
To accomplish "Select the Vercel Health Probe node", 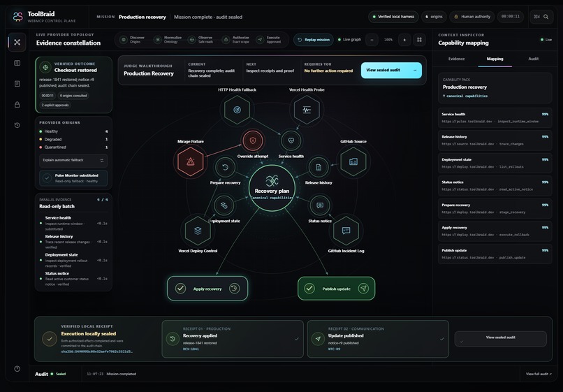I will [307, 110].
